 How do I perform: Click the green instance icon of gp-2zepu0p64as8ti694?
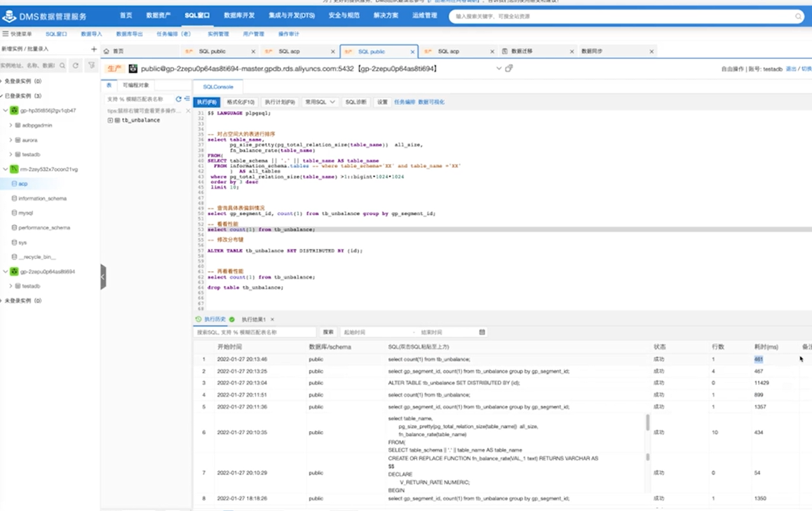point(14,272)
